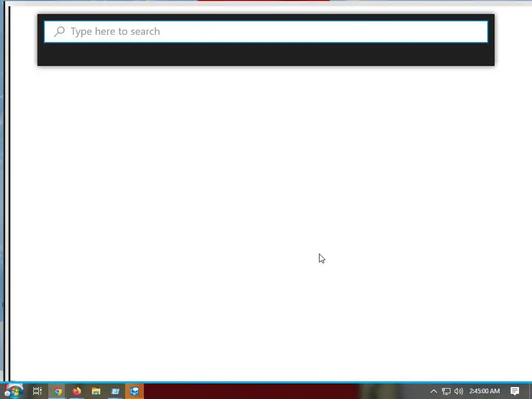The height and width of the screenshot is (399, 532).
Task: Click the 'Type here to search' box
Action: pyautogui.click(x=266, y=32)
